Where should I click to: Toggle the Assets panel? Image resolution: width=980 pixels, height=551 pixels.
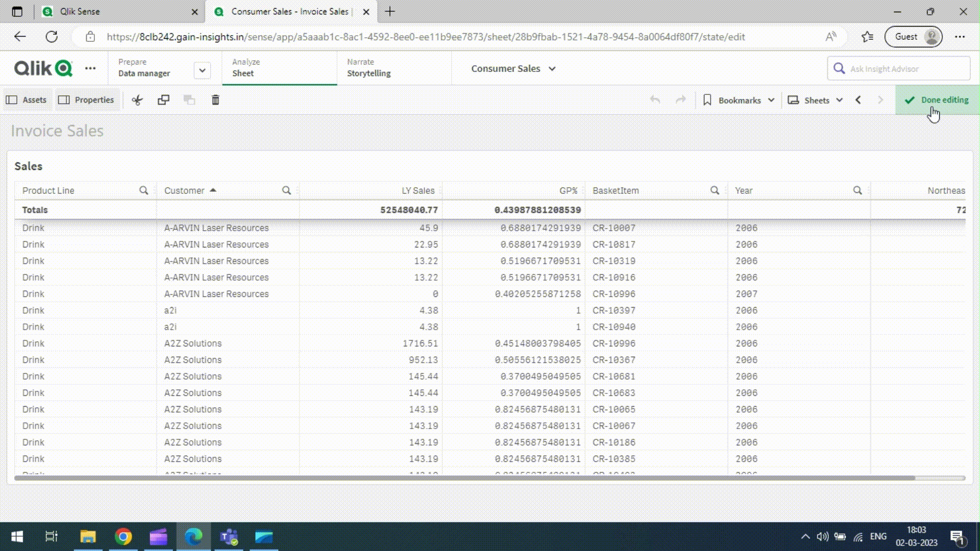pos(27,100)
